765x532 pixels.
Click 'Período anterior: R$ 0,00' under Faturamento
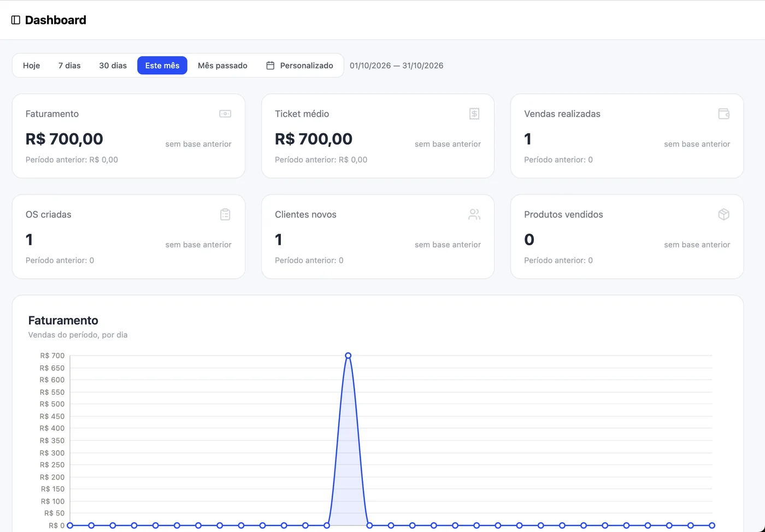coord(72,159)
